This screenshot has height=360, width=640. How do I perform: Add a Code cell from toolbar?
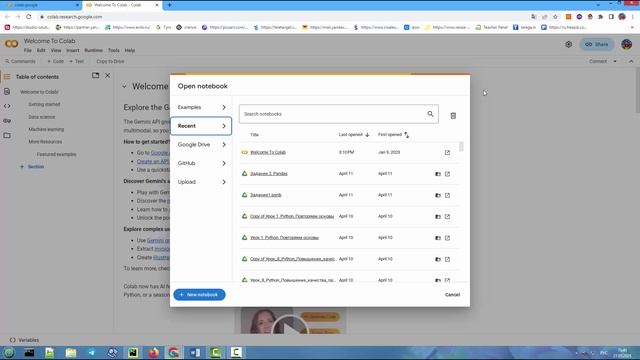56,61
